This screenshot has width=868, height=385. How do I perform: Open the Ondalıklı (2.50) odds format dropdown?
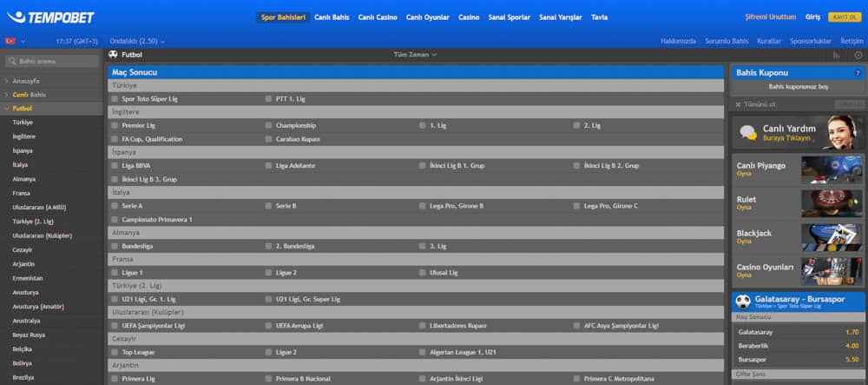coord(137,42)
